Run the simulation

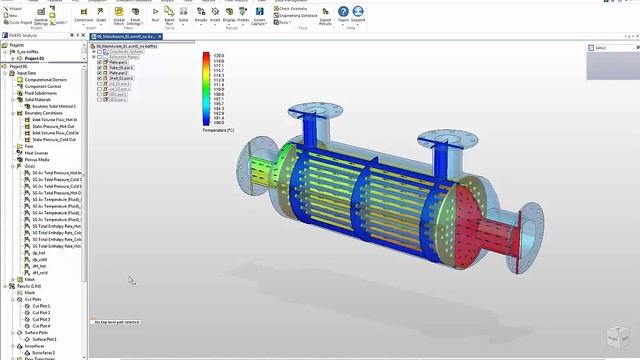(x=155, y=15)
